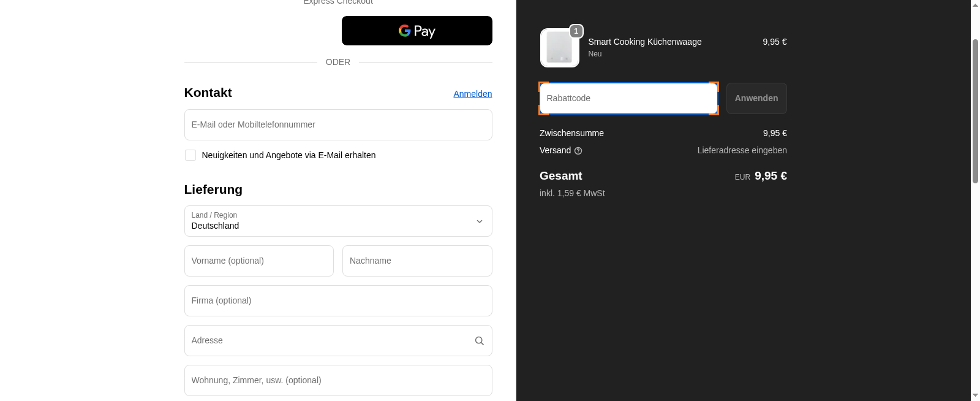Select the "Lieferadresse eingeben" text

pos(742,150)
